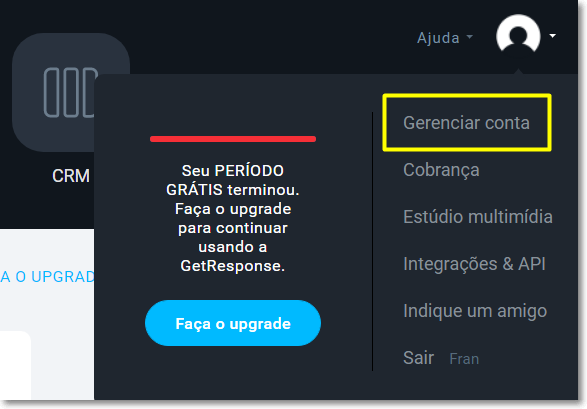Expand the caret beside the profile avatar
Screen dimensions: 587x409
[553, 36]
